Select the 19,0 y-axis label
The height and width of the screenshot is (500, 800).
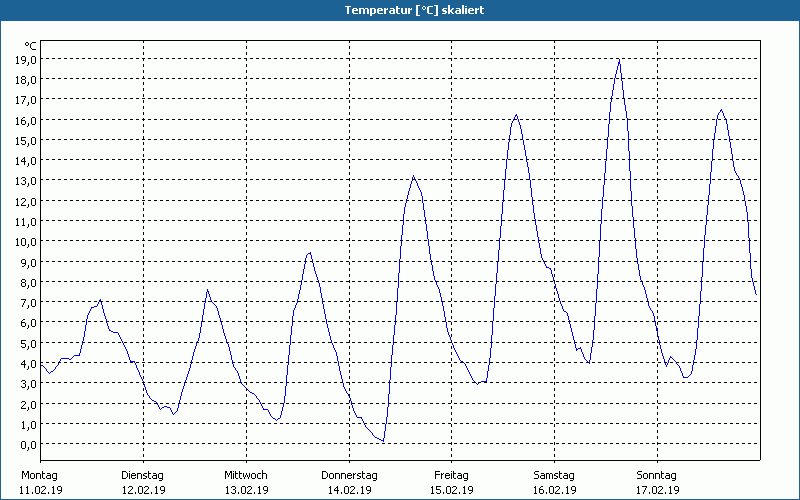26,59
